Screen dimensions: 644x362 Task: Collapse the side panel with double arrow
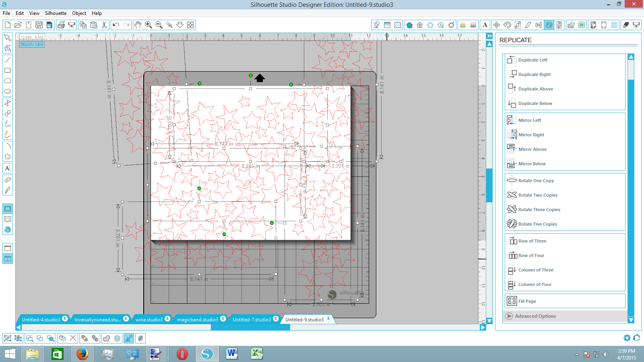click(x=489, y=36)
